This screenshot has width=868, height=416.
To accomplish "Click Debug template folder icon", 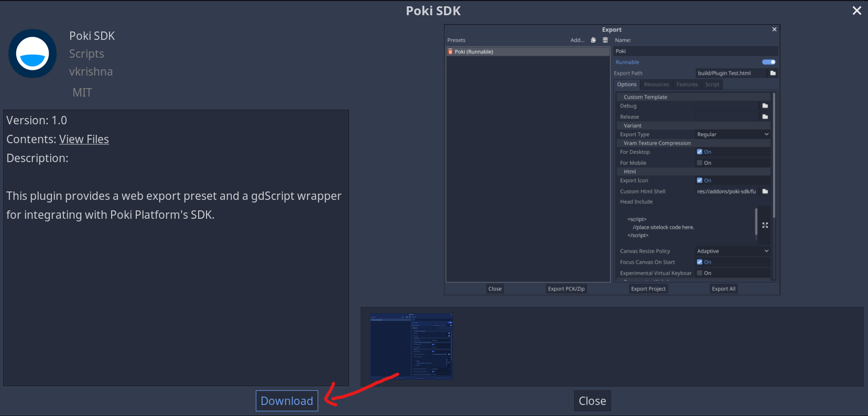I will 765,105.
